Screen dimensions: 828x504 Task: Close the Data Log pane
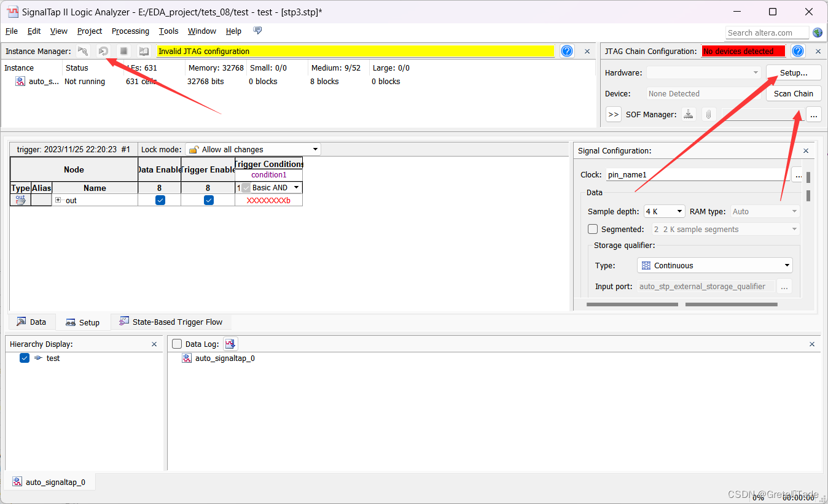tap(812, 344)
